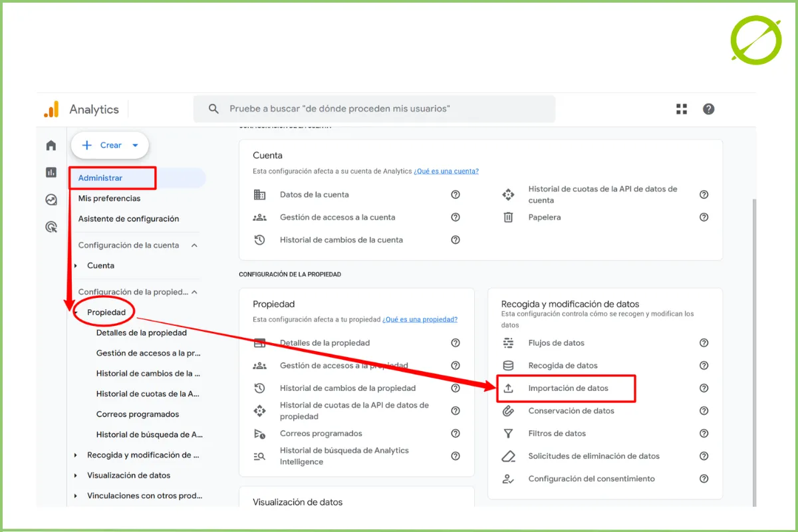Click the Papelera trash icon
This screenshot has height=532, width=798.
point(508,217)
